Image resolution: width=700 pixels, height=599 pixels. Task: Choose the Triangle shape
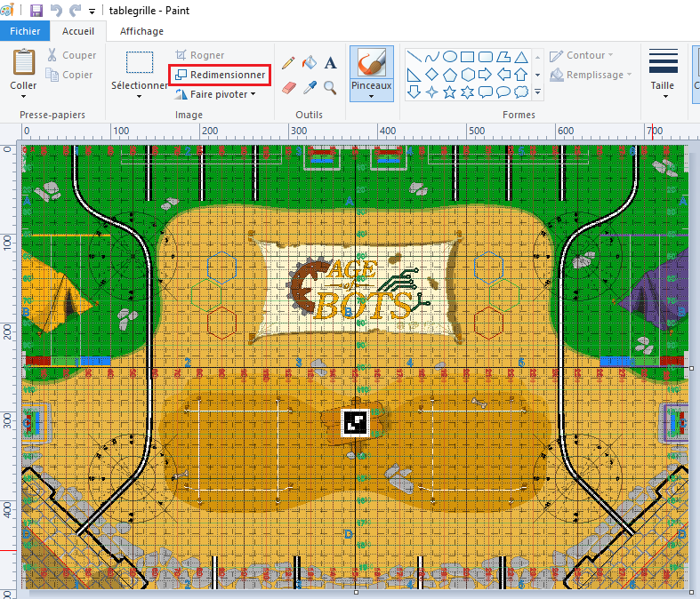click(x=521, y=57)
